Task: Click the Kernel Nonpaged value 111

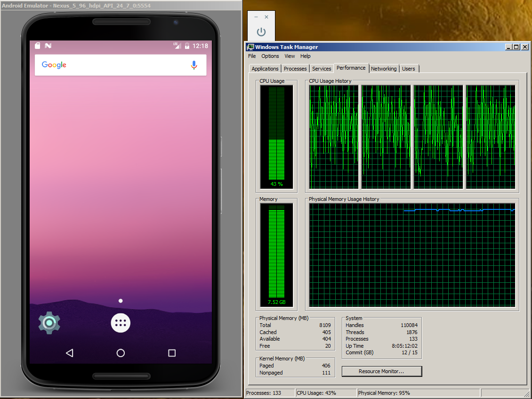Action: coord(326,373)
